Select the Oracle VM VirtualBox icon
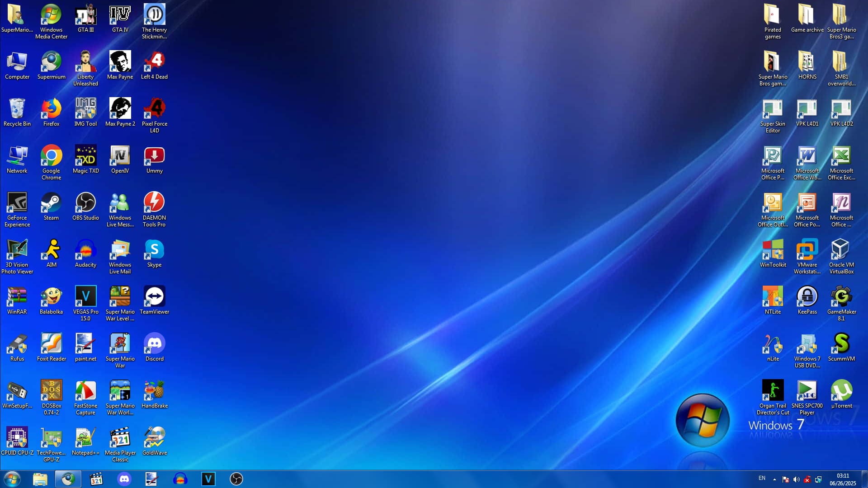This screenshot has height=488, width=868. click(x=841, y=257)
